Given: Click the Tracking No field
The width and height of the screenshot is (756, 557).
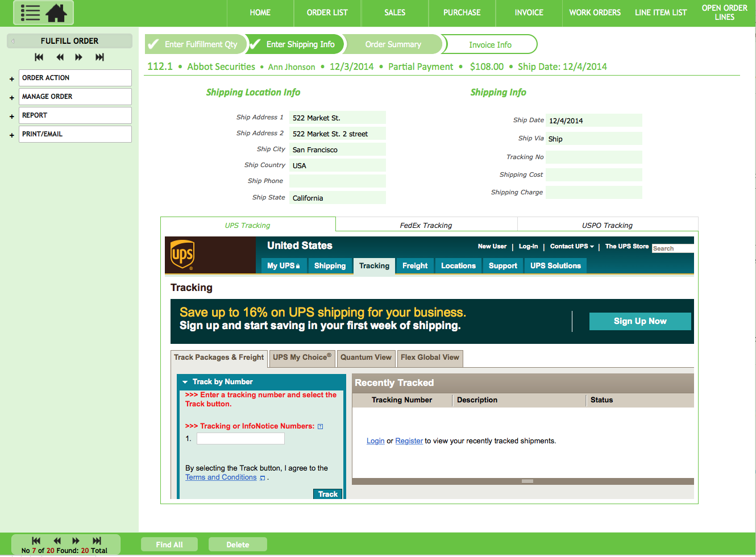Looking at the screenshot, I should [x=594, y=157].
